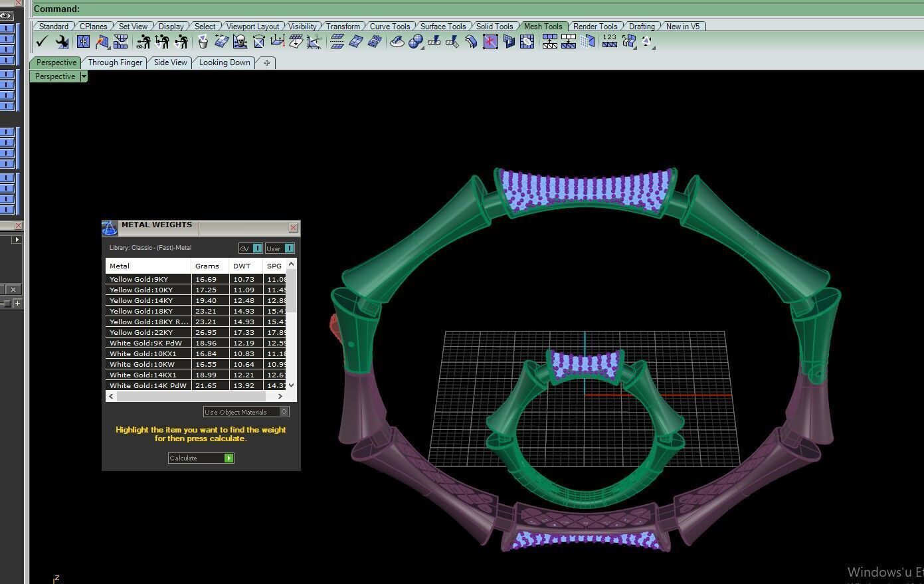Select the Yellow Gold:9KY row
This screenshot has height=584, width=924.
point(196,279)
